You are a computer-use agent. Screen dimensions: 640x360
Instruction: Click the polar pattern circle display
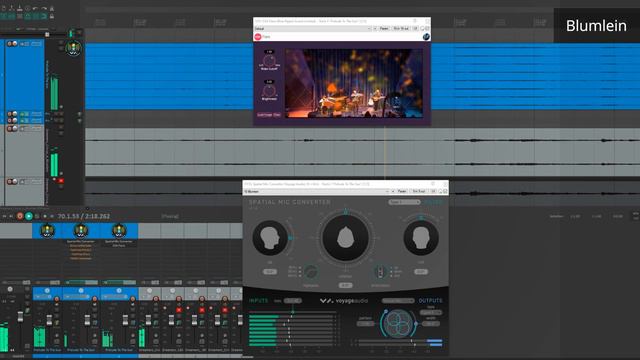tap(398, 324)
